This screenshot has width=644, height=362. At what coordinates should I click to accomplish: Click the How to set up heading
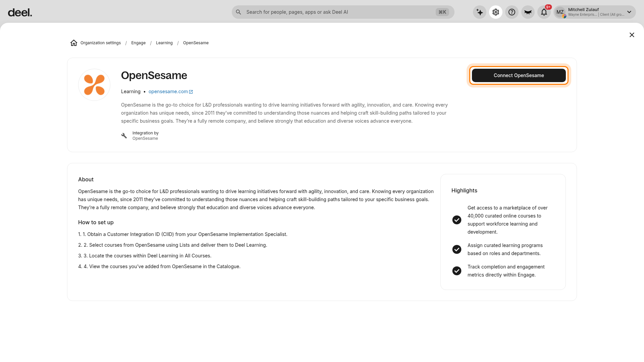[x=96, y=223]
